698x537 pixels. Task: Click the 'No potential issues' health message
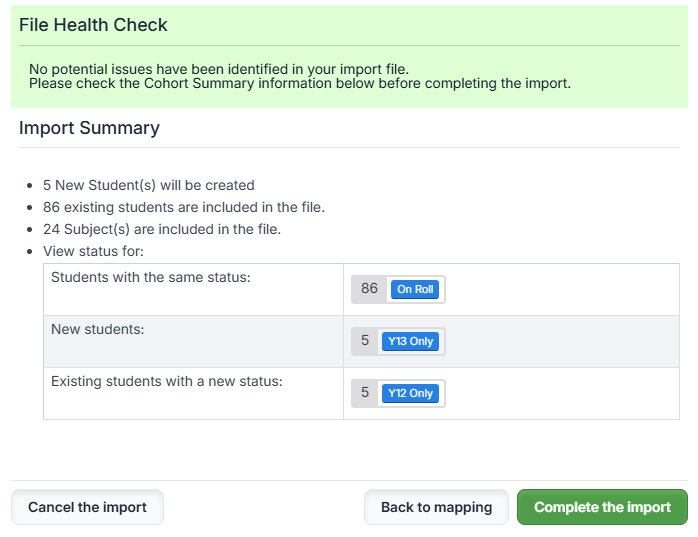[218, 68]
